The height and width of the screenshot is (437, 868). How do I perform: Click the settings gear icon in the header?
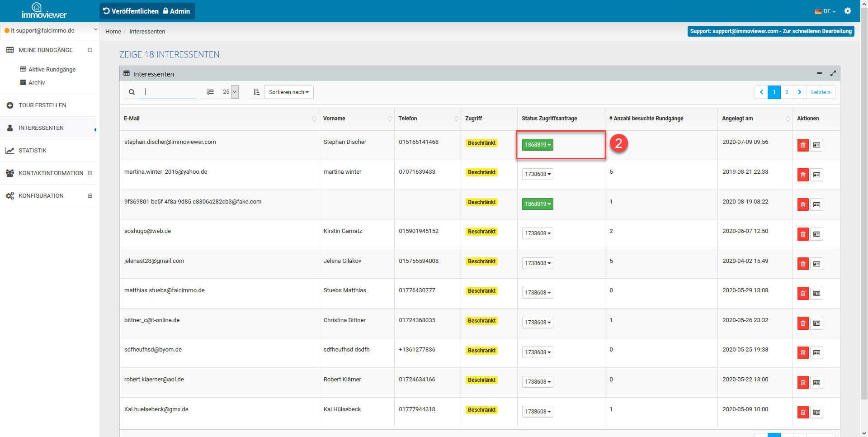[848, 11]
